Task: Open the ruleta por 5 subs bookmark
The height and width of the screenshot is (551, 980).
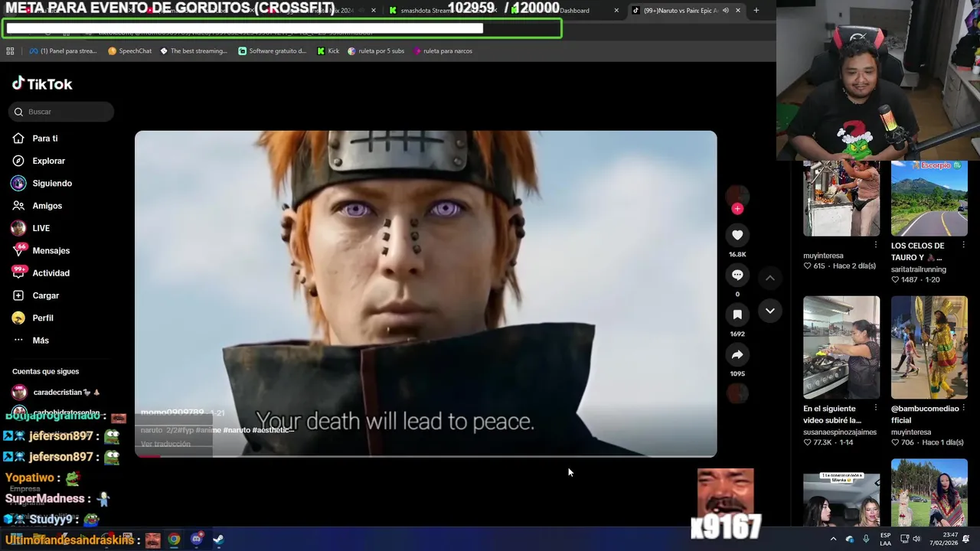Action: coord(376,51)
